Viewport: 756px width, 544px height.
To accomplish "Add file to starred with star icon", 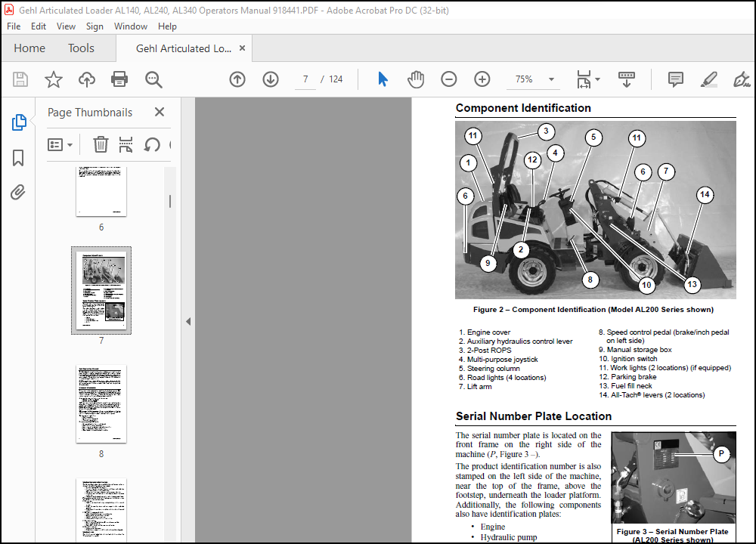I will tap(54, 79).
